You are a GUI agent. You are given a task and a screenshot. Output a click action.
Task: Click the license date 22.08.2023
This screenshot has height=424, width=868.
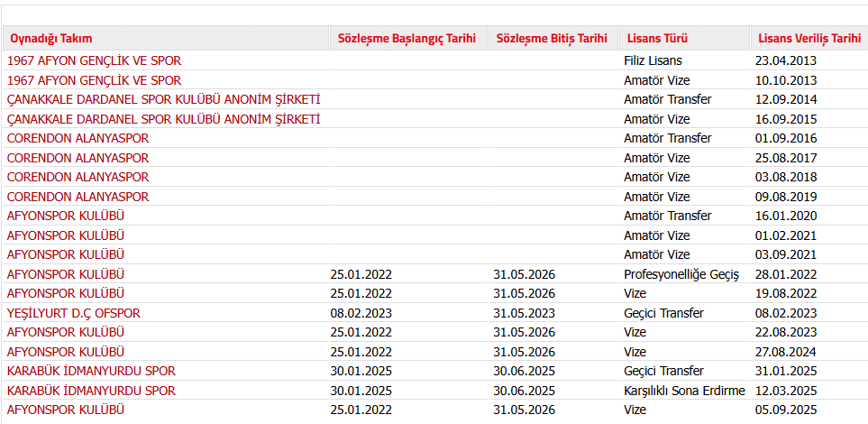coord(786,332)
